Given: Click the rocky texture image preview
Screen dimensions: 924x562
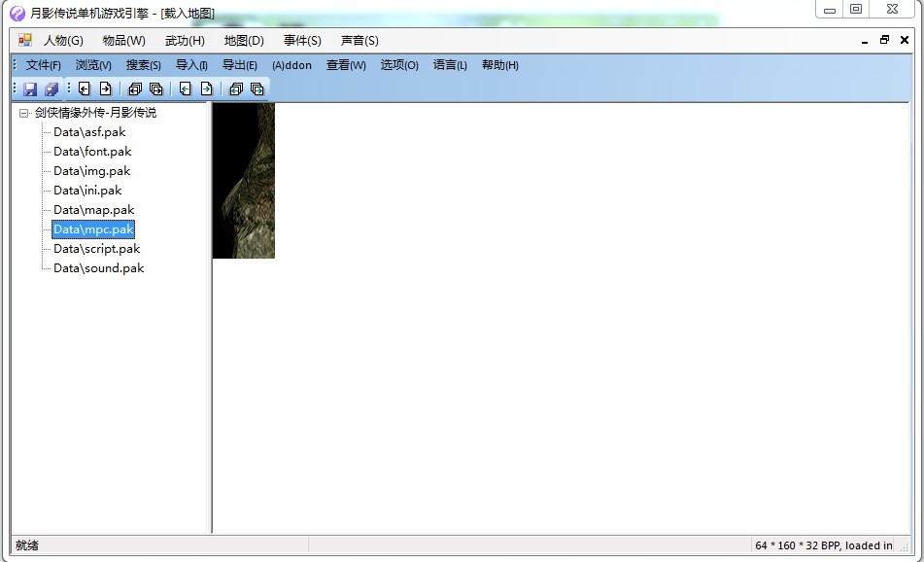Looking at the screenshot, I should point(244,181).
